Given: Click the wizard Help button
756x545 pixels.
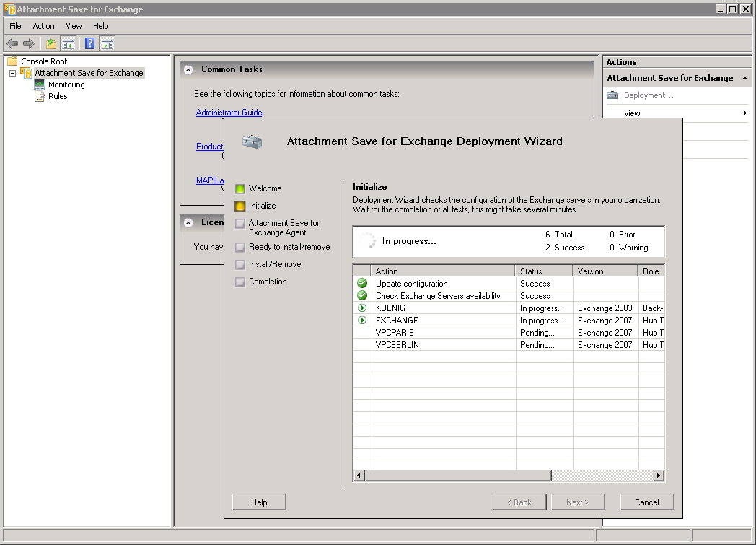Looking at the screenshot, I should point(259,502).
